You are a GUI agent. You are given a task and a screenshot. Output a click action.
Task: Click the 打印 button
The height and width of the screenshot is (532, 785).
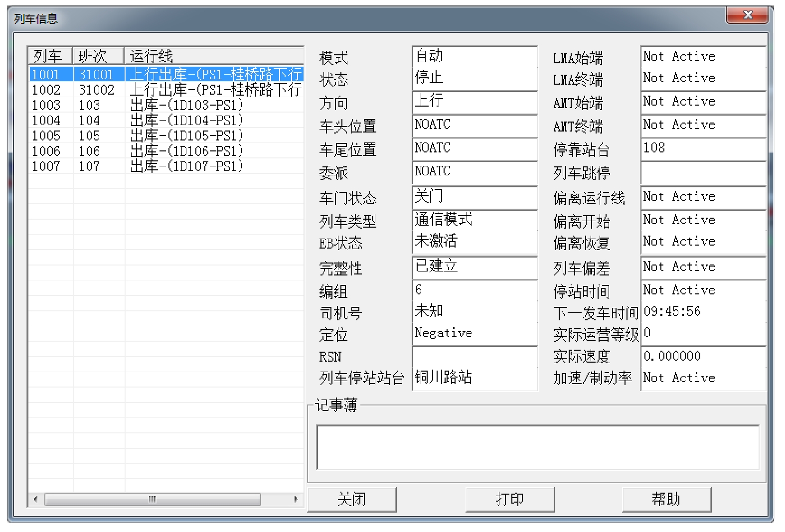(x=509, y=499)
